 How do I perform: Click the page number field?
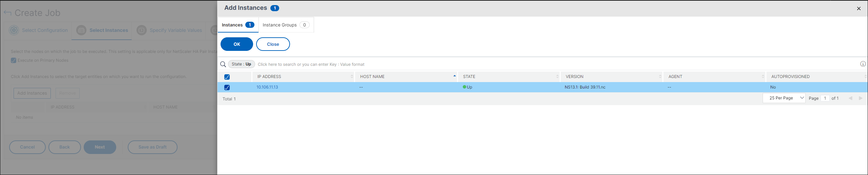pyautogui.click(x=825, y=98)
